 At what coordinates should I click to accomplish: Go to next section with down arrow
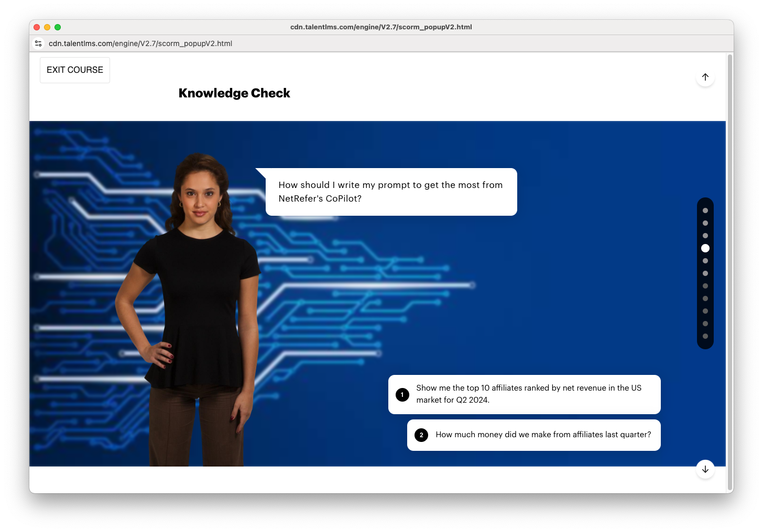[705, 469]
